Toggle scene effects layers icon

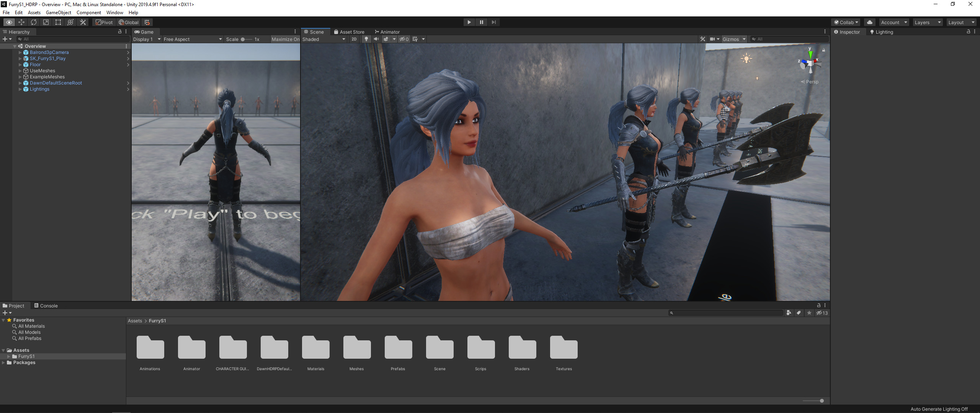(x=386, y=39)
